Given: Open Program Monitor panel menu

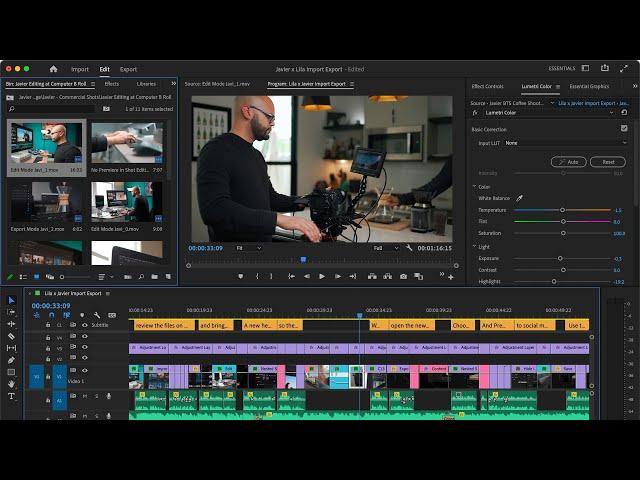Looking at the screenshot, I should click(352, 84).
